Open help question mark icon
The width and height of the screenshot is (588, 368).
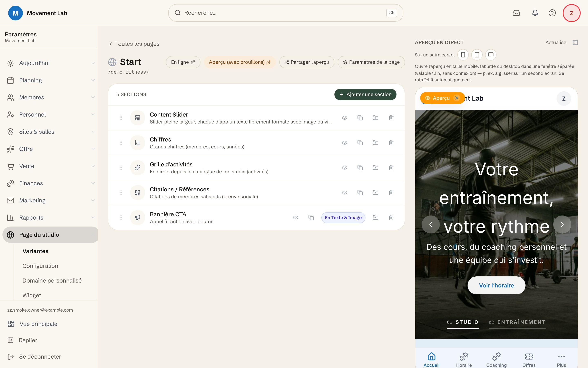click(x=552, y=13)
